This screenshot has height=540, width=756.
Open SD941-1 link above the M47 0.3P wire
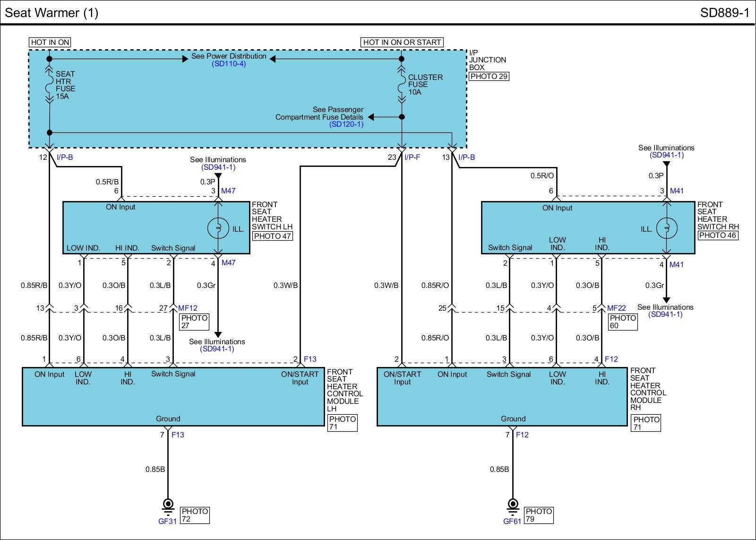click(218, 167)
